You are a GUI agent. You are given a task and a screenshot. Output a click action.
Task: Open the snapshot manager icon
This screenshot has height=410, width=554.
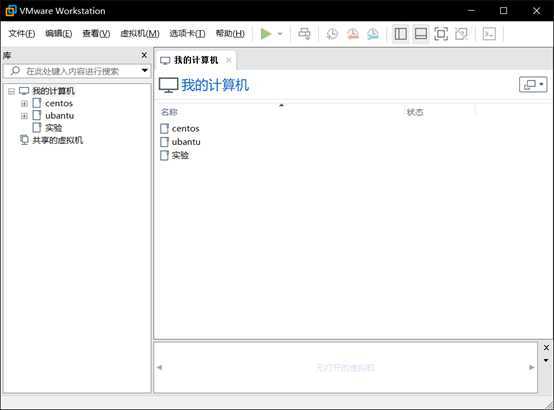(x=373, y=34)
